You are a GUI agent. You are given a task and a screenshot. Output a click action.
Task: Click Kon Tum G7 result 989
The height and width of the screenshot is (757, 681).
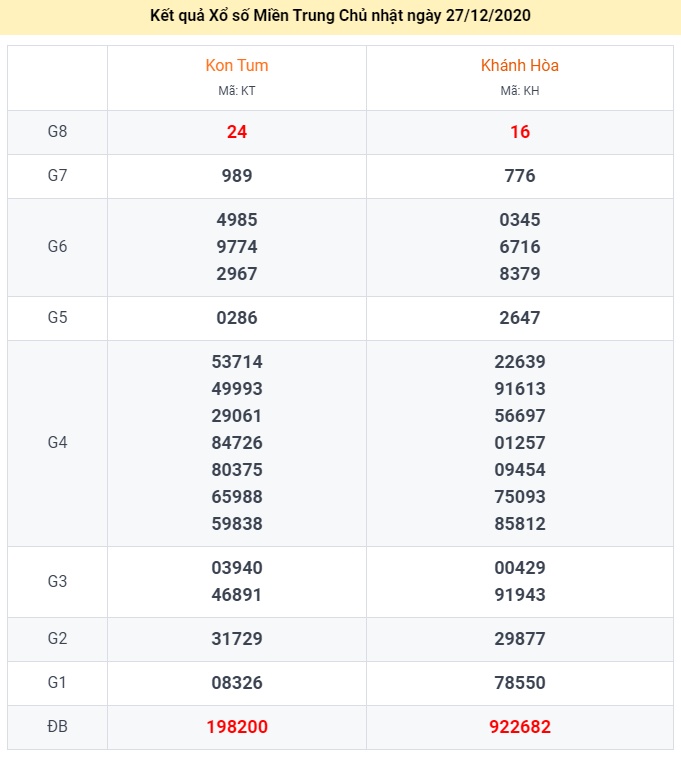pos(237,176)
